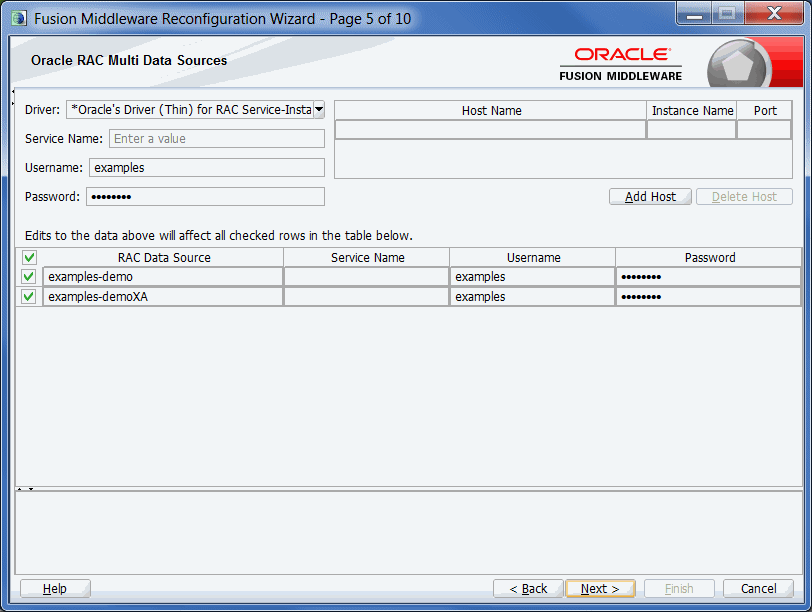Select the examples-demoXA data source name cell
This screenshot has height=612, width=812.
(x=163, y=297)
